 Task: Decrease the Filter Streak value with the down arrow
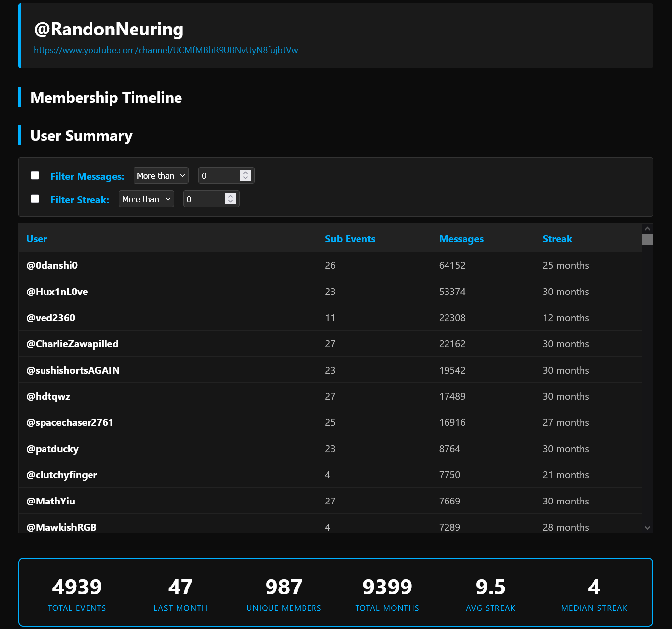tap(231, 202)
